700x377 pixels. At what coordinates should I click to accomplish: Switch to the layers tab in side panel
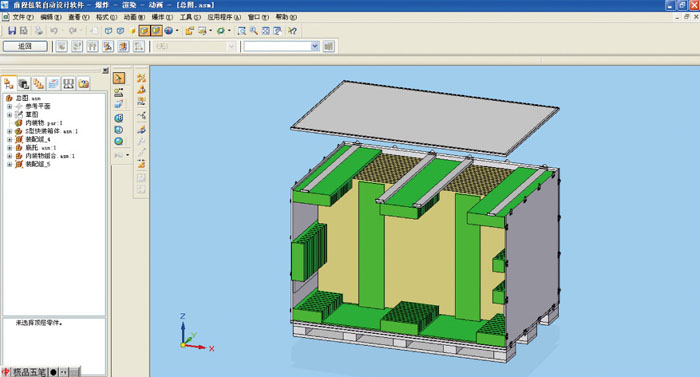click(53, 84)
